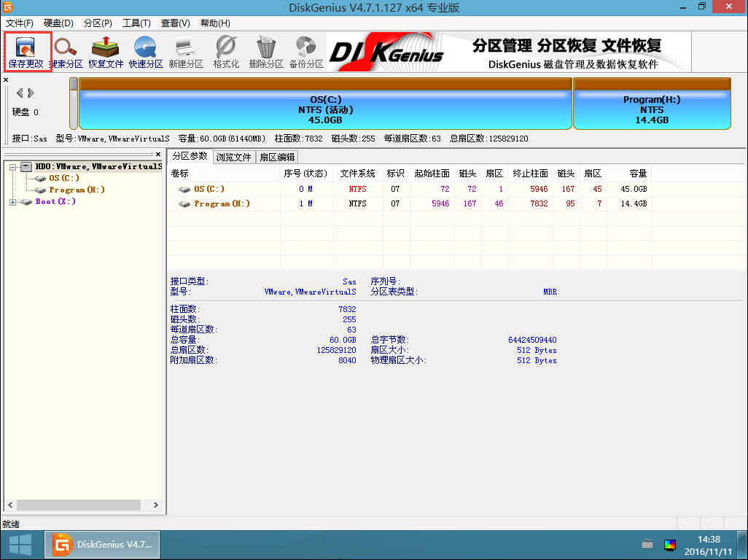Image resolution: width=748 pixels, height=560 pixels.
Task: Select Program (H:) in the disk tree
Action: 77,190
